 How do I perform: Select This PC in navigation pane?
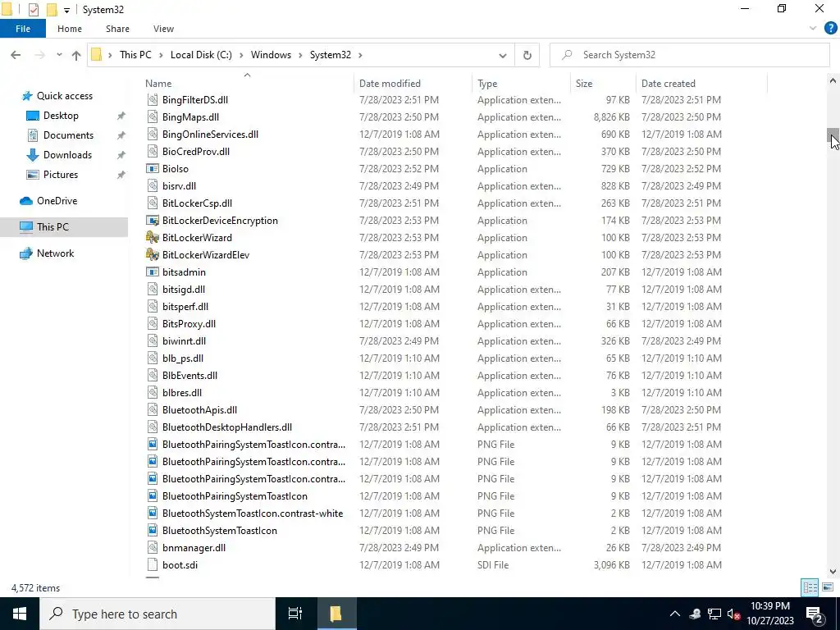pos(64,227)
